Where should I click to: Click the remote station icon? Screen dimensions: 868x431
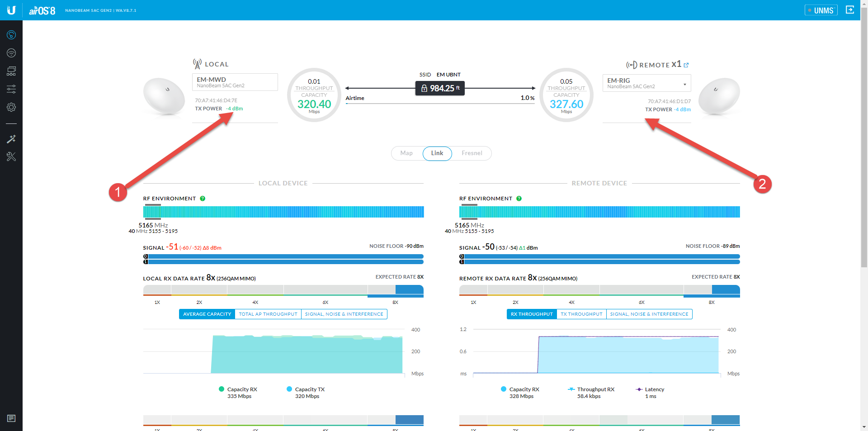point(632,65)
